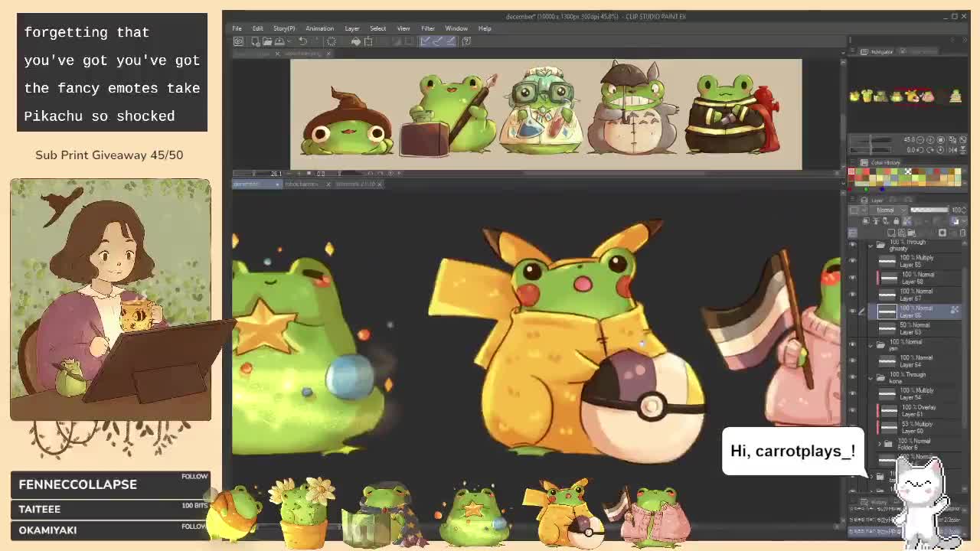Viewport: 980px width, 551px height.
Task: Click the Help question-mark toolbar icon
Action: pos(466,41)
